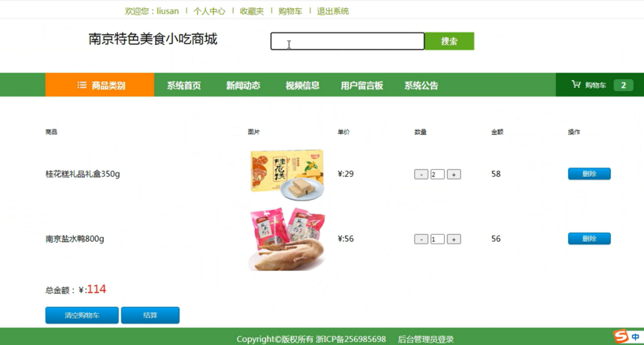This screenshot has height=345, width=644.
Task: Decrease quantity of 桂花糕礼品礼盒350g
Action: point(421,174)
